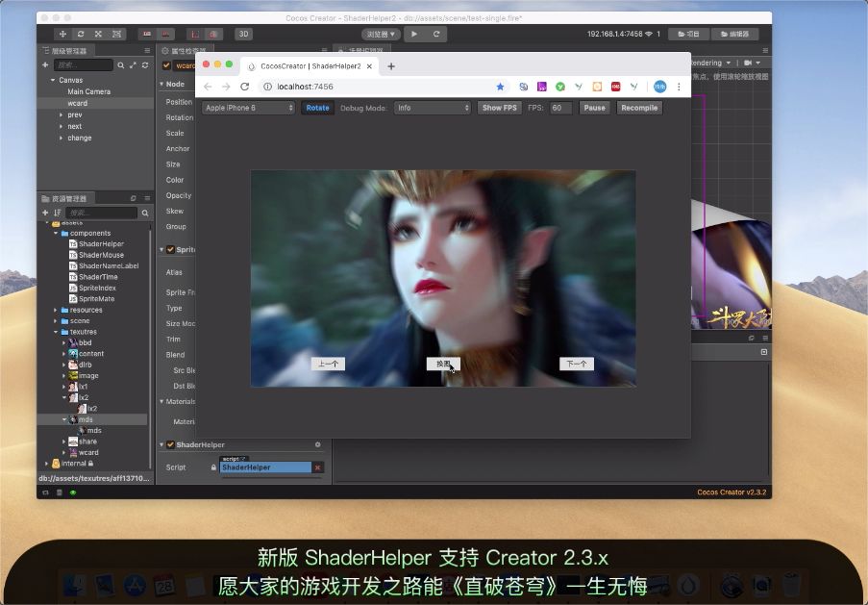Click the browser back arrow
The image size is (868, 605).
point(208,87)
